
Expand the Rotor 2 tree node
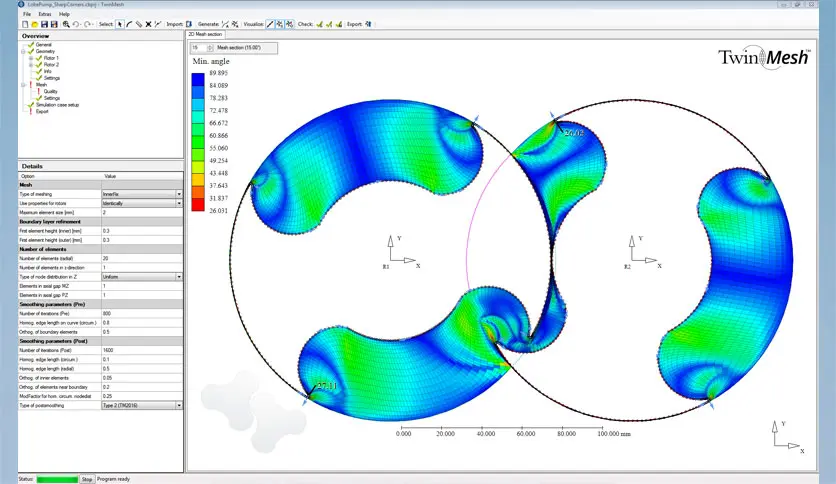pyautogui.click(x=31, y=64)
